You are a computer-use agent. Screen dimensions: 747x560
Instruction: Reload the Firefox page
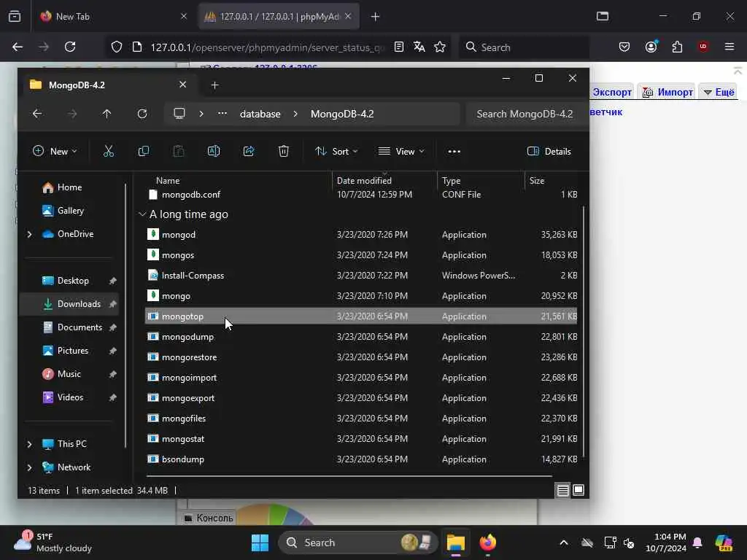pos(70,47)
